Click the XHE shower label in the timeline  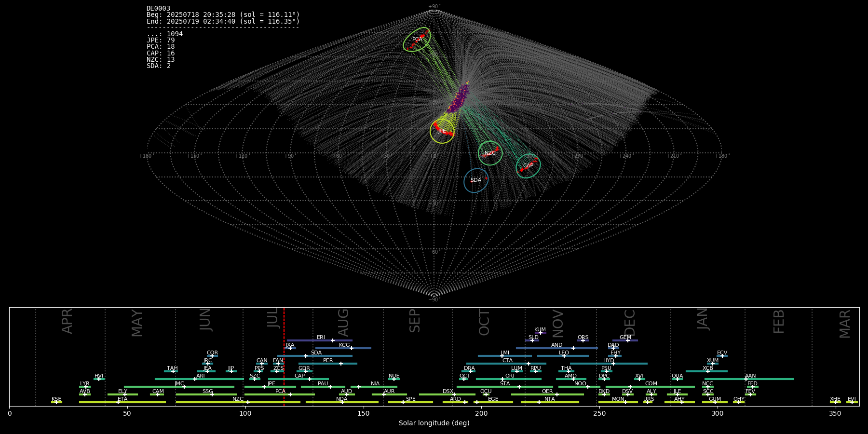[835, 399]
